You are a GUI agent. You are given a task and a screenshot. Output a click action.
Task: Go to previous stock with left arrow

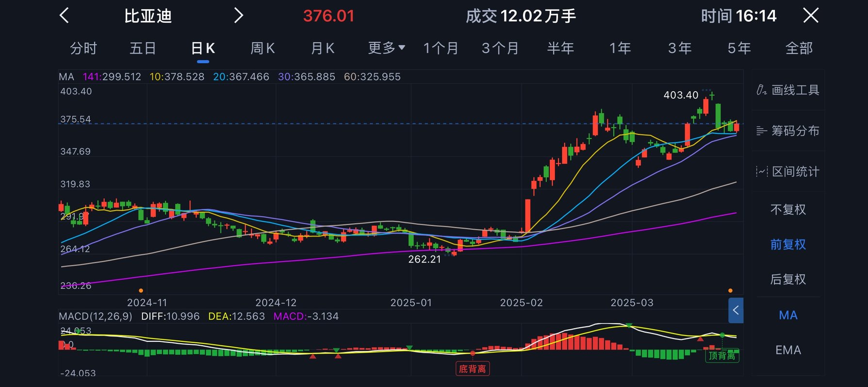[x=64, y=16]
